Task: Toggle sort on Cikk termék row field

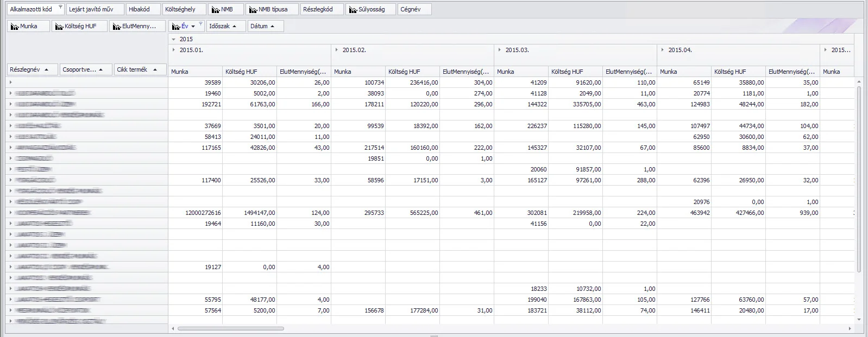Action: pos(155,70)
